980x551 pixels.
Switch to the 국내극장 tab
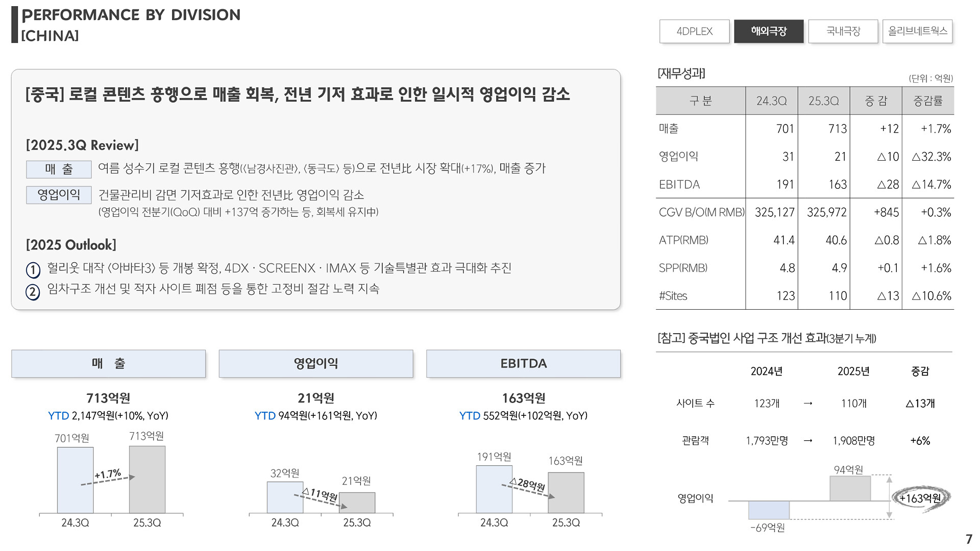(843, 31)
